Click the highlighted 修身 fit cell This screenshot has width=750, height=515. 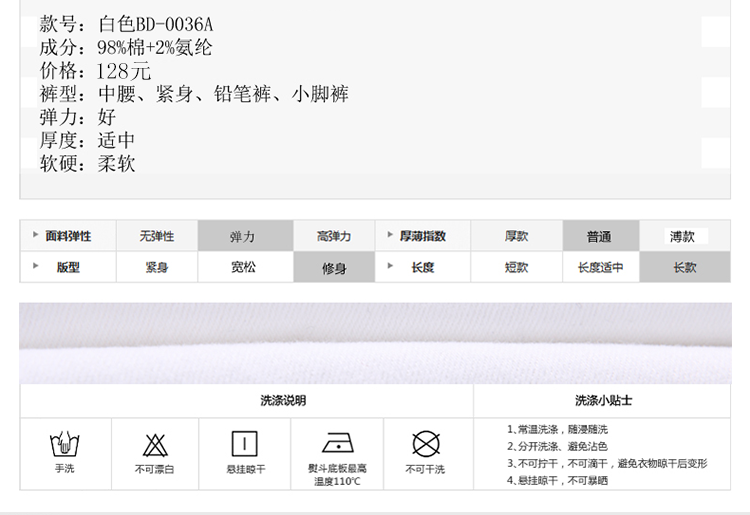[334, 268]
